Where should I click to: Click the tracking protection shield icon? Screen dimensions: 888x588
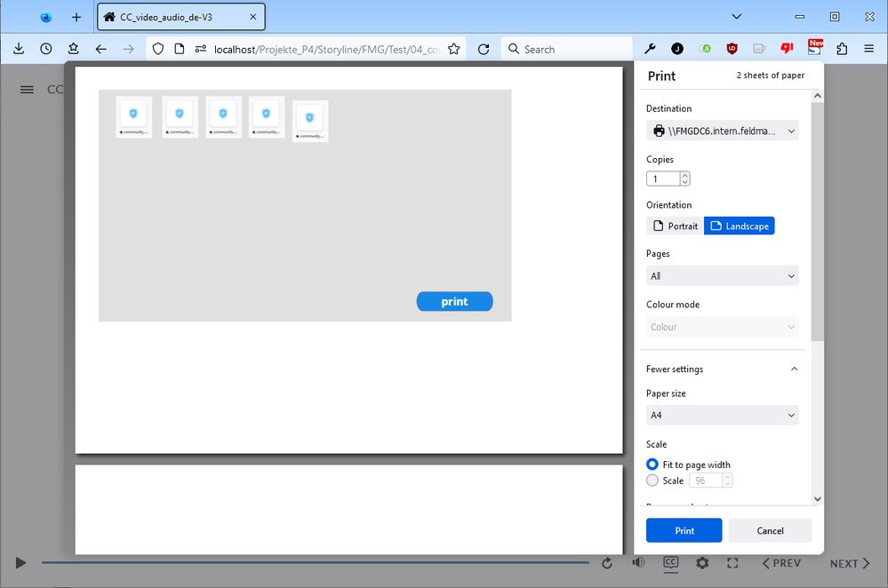click(158, 49)
